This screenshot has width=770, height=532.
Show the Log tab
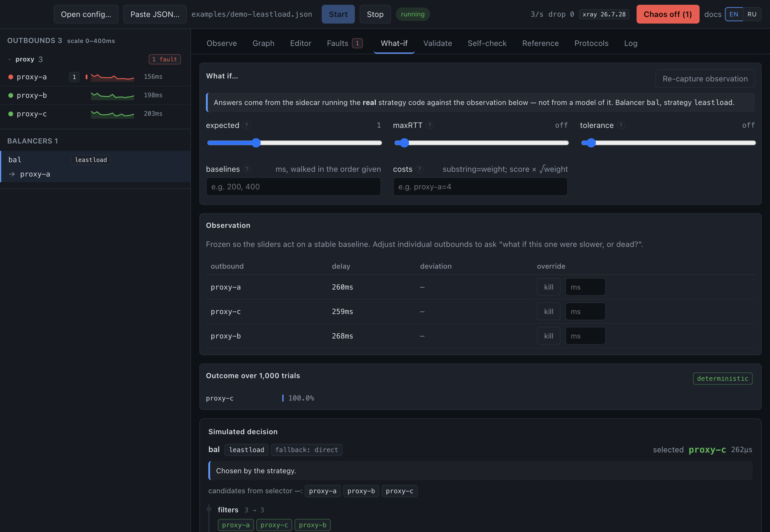[x=631, y=43]
